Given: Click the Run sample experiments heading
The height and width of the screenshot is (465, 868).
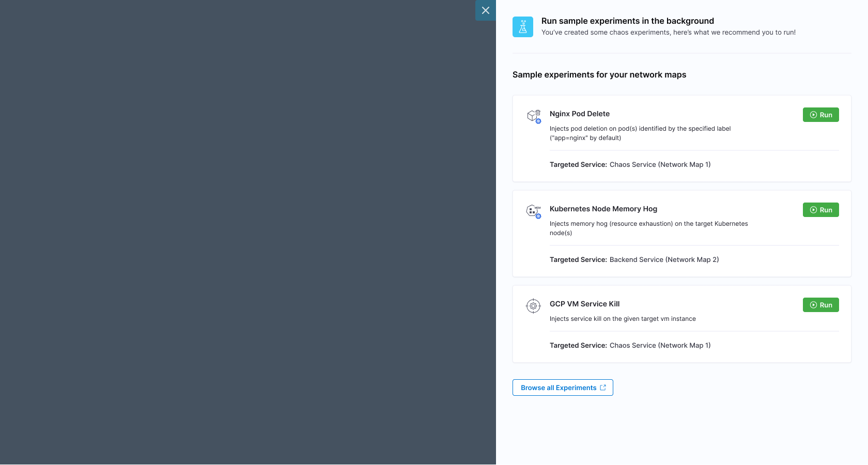Looking at the screenshot, I should click(x=628, y=21).
